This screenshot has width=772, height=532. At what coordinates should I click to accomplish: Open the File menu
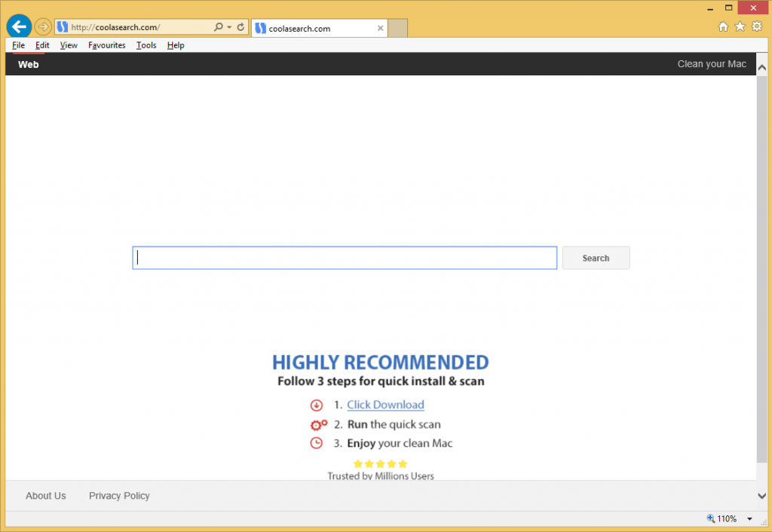coord(19,45)
